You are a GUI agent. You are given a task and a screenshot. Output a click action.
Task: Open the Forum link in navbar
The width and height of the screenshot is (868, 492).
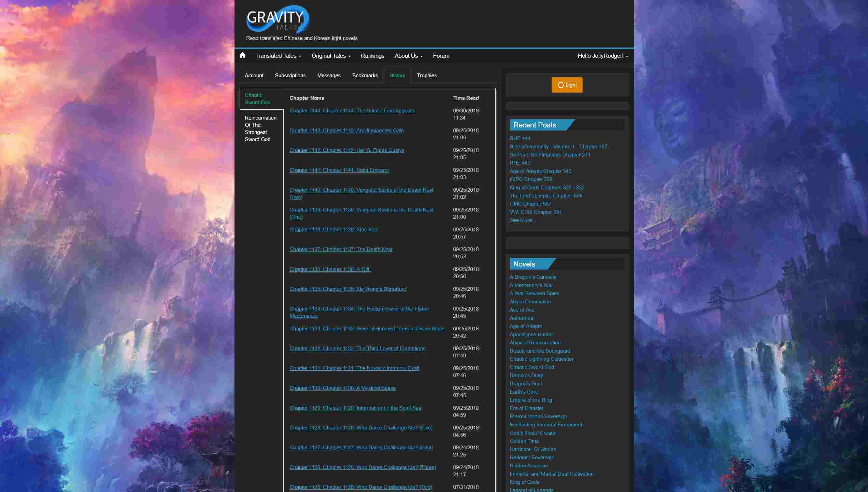click(x=441, y=56)
